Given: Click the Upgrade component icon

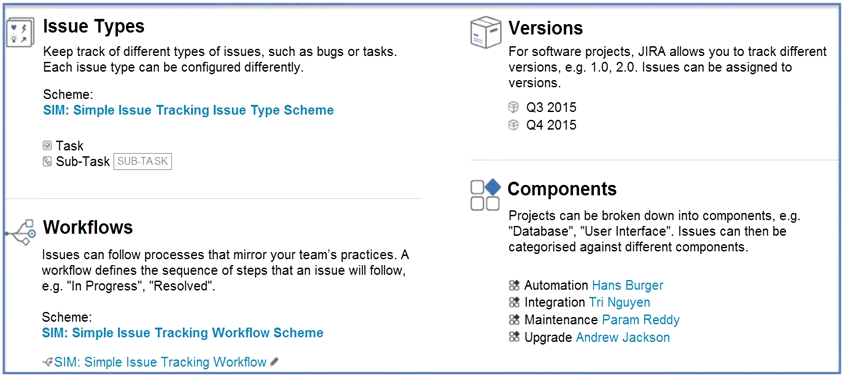Looking at the screenshot, I should click(514, 338).
